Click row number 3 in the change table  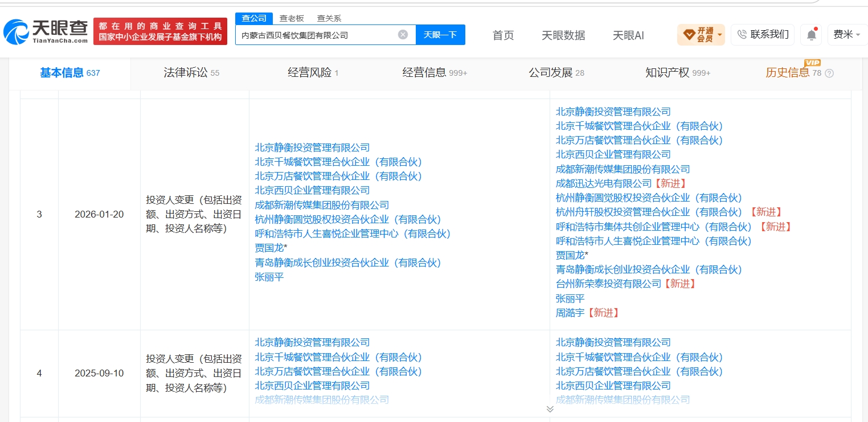point(39,215)
